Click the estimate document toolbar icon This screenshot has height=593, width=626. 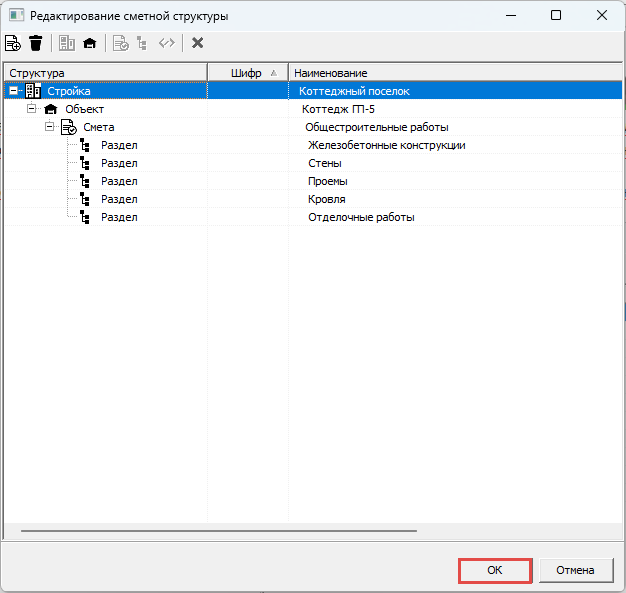[121, 43]
